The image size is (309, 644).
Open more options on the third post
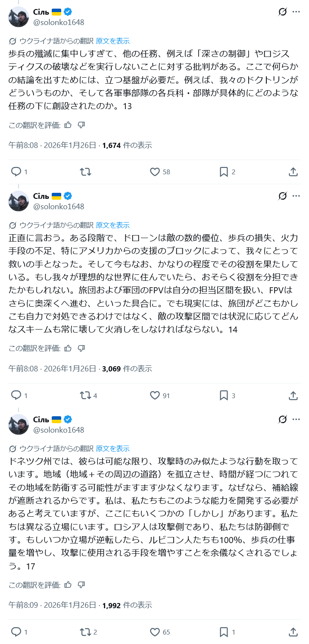[x=296, y=419]
